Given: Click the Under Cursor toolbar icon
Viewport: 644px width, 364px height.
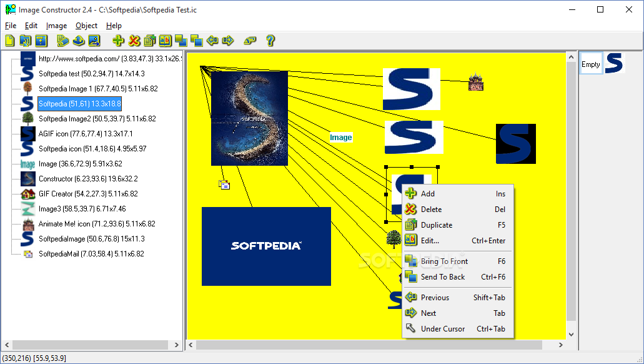Looking at the screenshot, I should click(x=250, y=40).
